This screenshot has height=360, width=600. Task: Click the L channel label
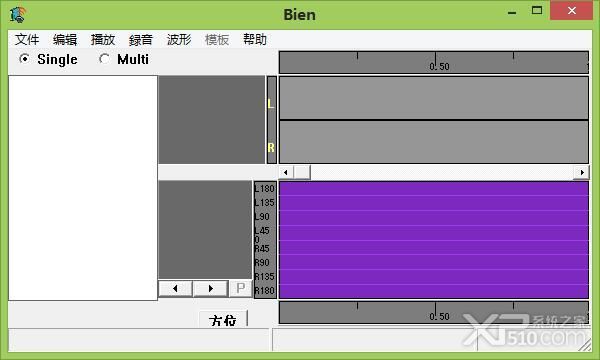click(x=271, y=104)
